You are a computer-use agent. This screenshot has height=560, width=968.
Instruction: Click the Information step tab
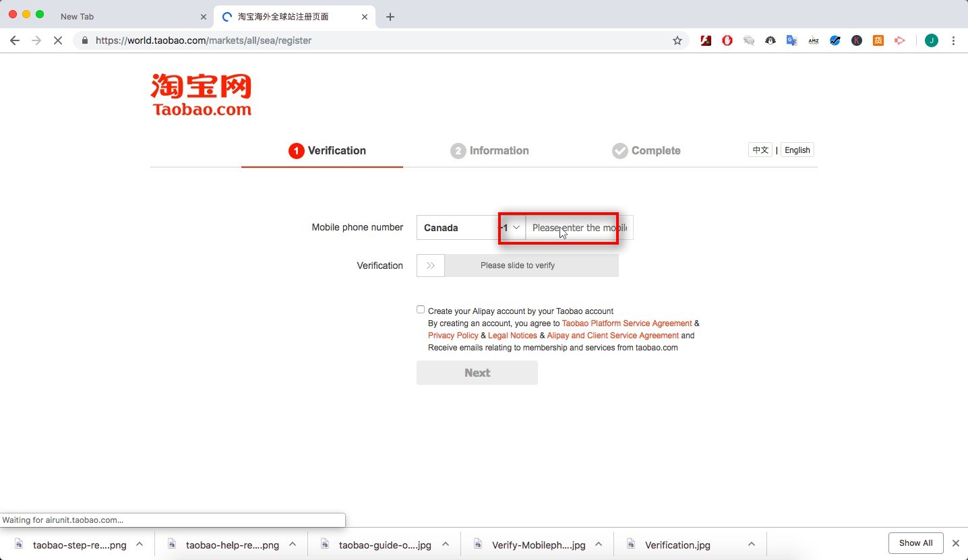[x=489, y=151]
